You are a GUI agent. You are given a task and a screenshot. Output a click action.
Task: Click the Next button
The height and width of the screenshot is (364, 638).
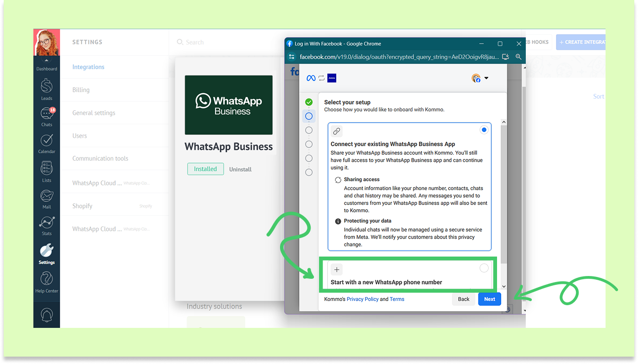490,299
